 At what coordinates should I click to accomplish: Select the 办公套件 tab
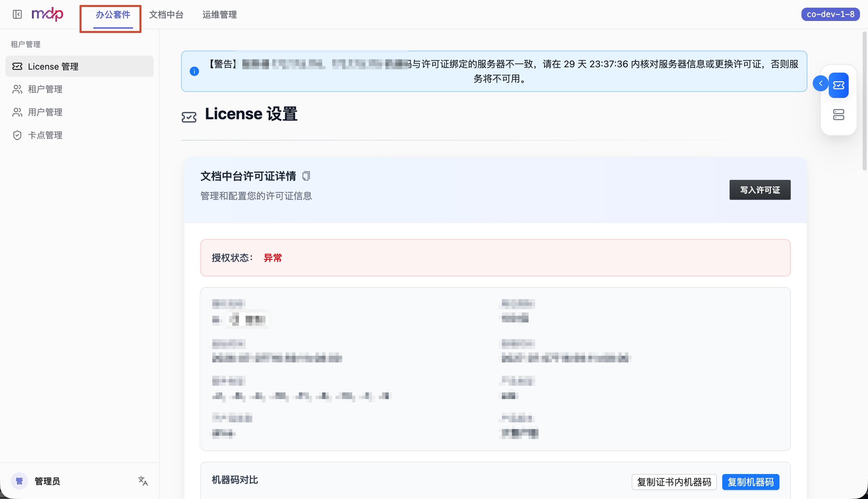[x=113, y=14]
